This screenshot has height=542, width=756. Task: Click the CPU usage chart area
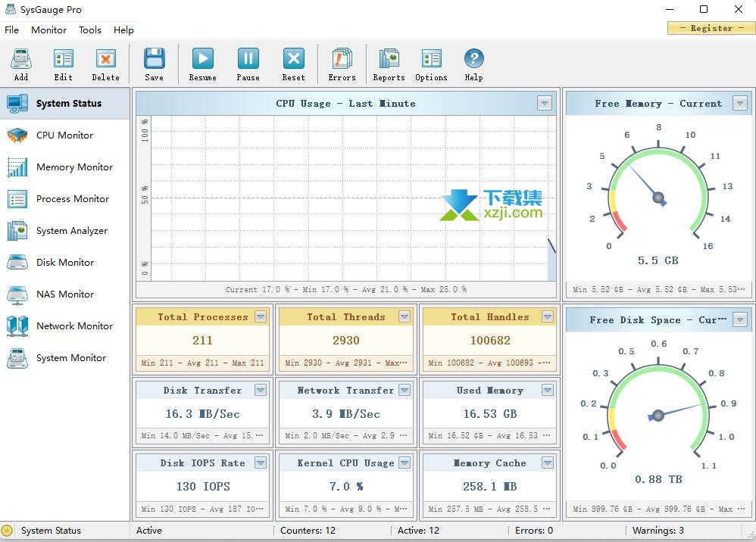(x=354, y=198)
